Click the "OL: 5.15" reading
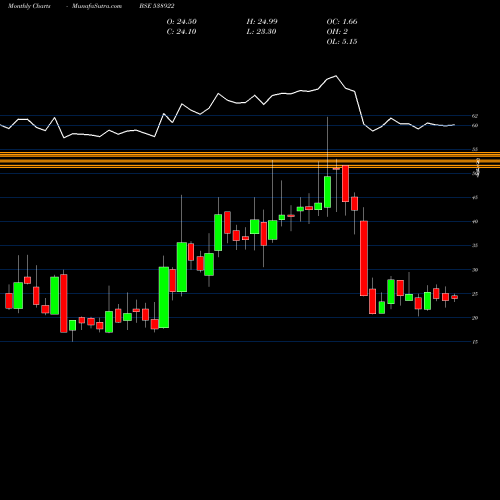The height and width of the screenshot is (500, 500). click(x=342, y=42)
